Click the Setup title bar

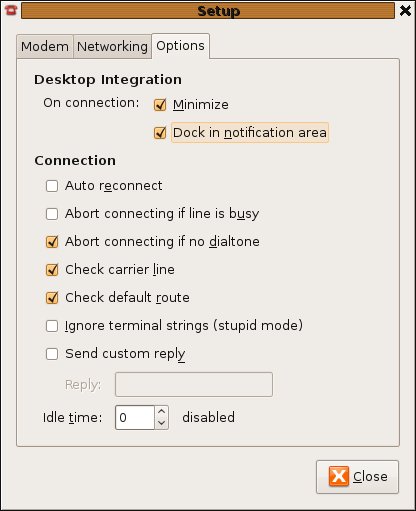(x=208, y=11)
